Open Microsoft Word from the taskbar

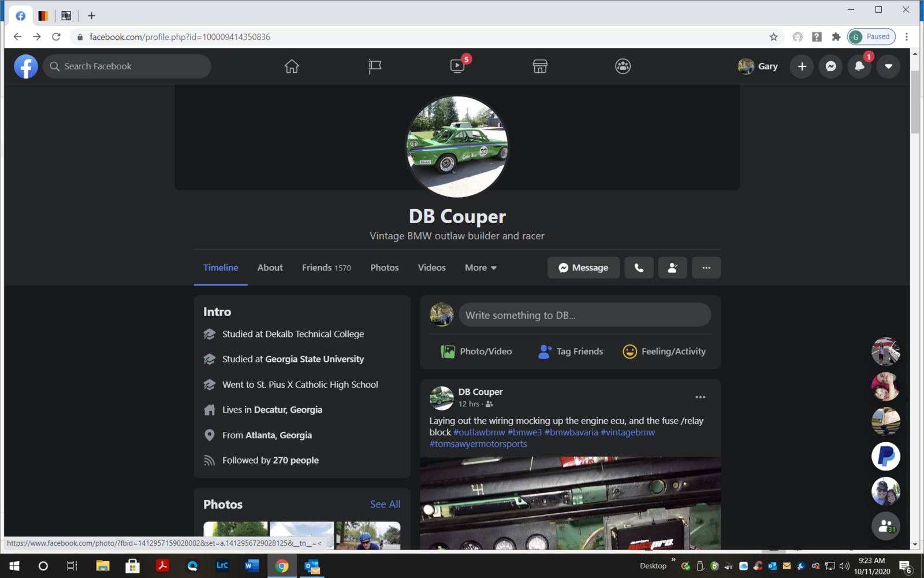click(252, 566)
